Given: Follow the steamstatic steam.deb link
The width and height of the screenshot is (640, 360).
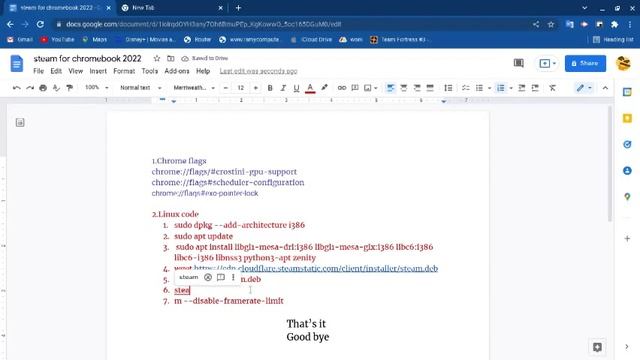Looking at the screenshot, I should click(316, 269).
